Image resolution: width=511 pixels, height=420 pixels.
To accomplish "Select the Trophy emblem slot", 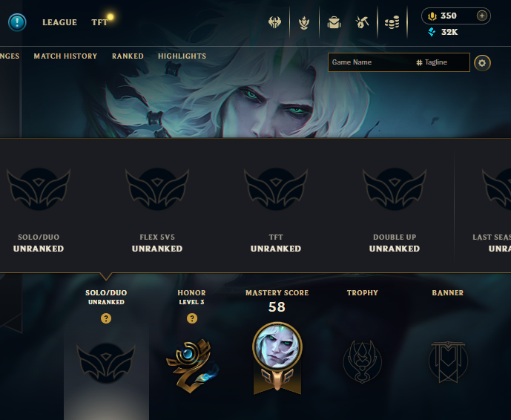I will (x=363, y=361).
